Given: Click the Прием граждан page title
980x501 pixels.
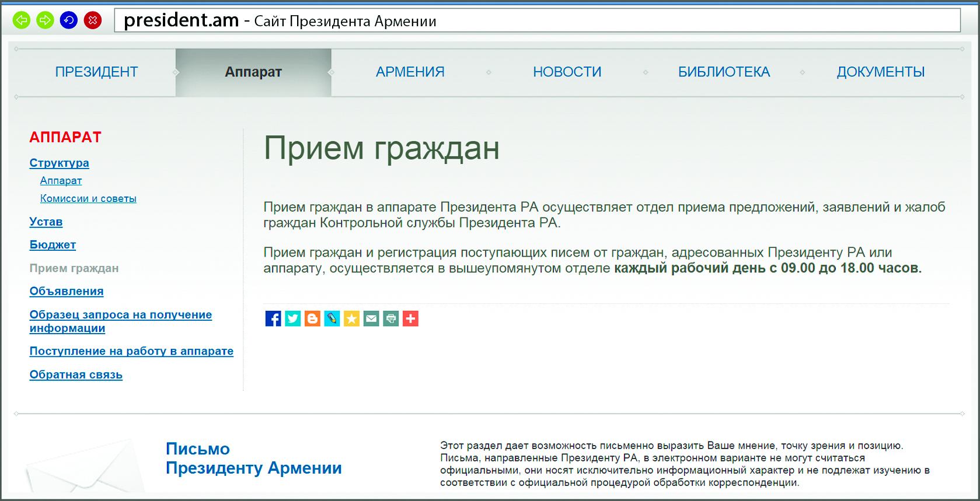Looking at the screenshot, I should 382,149.
